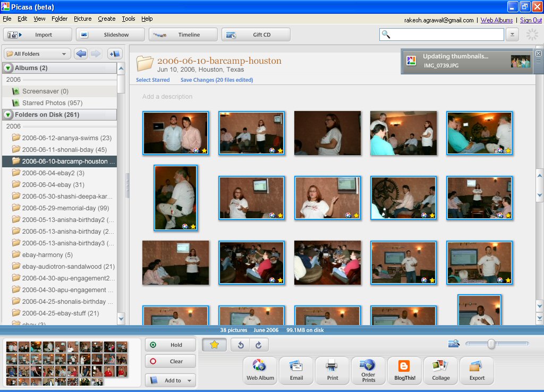Viewport: 544px width, 392px height.
Task: Toggle the star on selected photos
Action: click(x=215, y=345)
